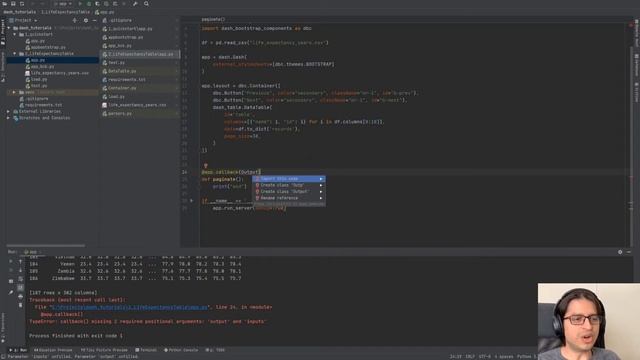Image resolution: width=640 pixels, height=360 pixels.
Task: Click up-the-stack-trace arrow in Run panel
Action: [20, 261]
